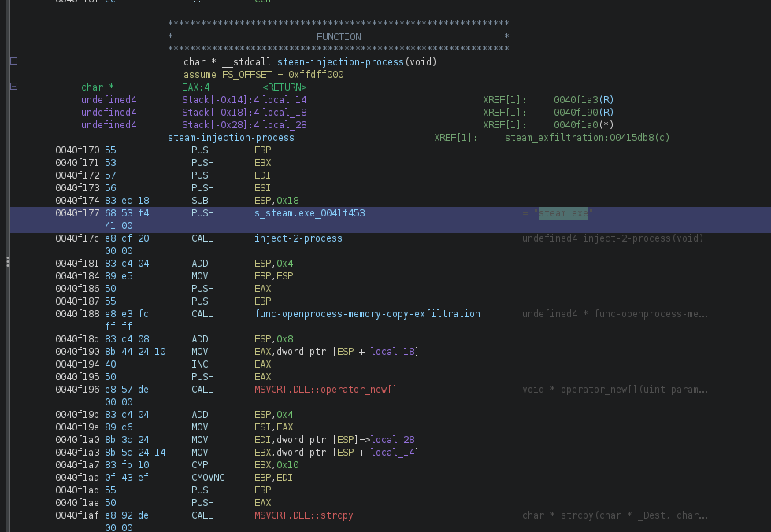Click func-openprocess-memory-copy-exfiltration call target

367,314
